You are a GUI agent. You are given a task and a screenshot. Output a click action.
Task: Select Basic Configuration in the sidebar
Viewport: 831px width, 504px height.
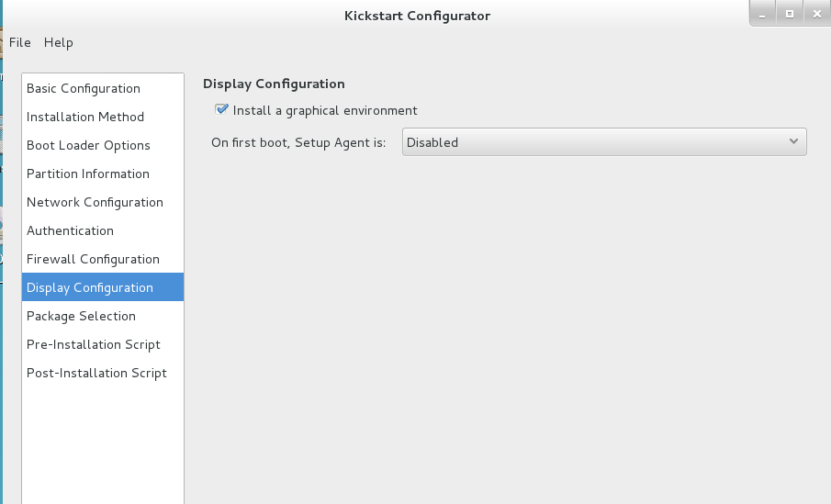(84, 88)
